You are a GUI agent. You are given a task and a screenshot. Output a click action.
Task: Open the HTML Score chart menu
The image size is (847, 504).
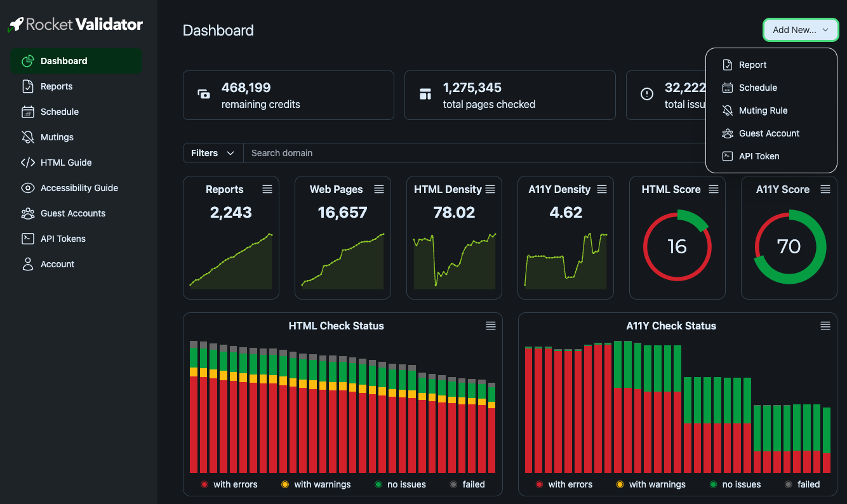point(714,189)
